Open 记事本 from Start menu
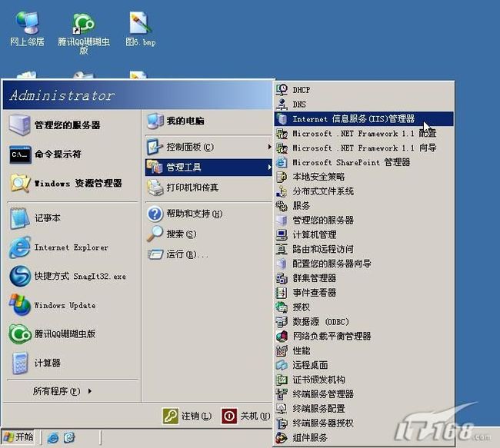Viewport: 500px width, 448px height. (73, 218)
